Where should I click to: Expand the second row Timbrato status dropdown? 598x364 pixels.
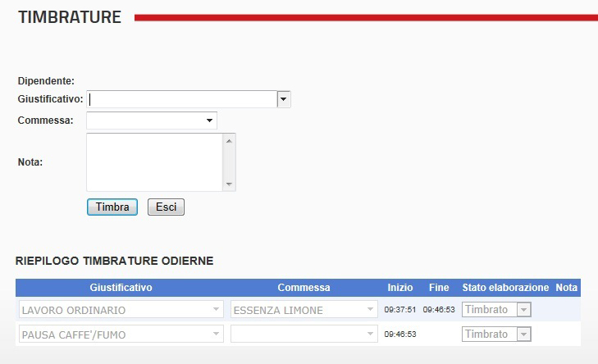tap(524, 334)
